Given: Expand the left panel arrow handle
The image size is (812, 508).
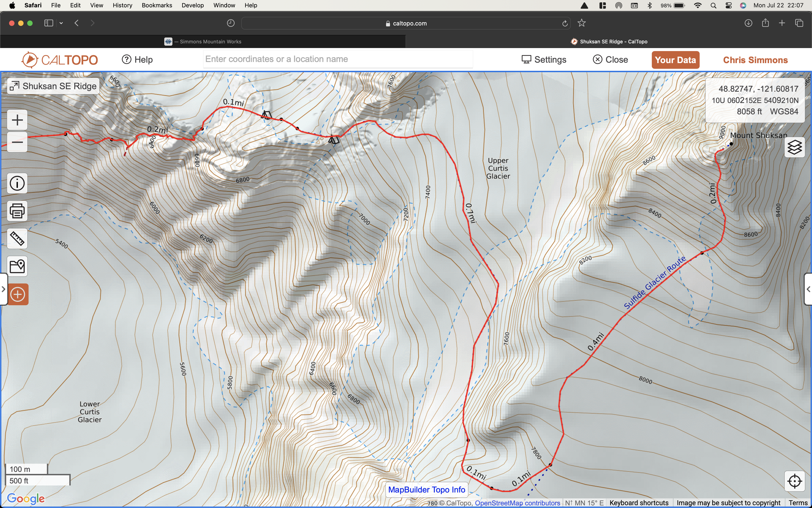Looking at the screenshot, I should click(x=3, y=289).
